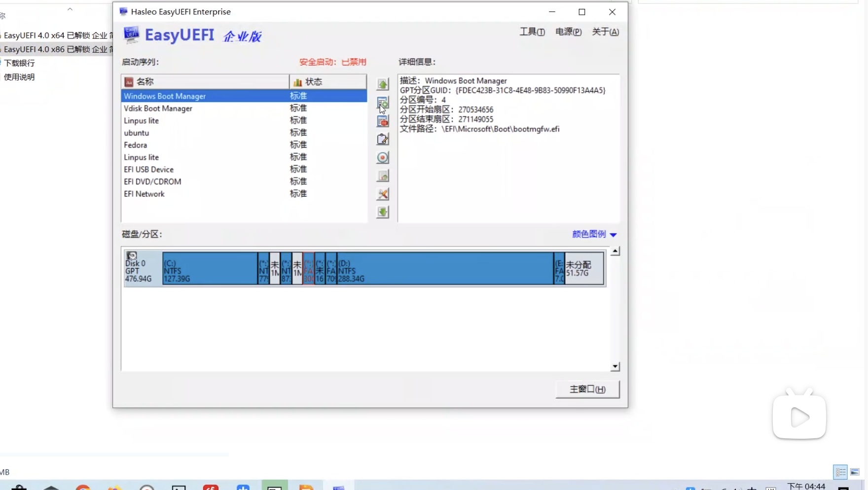Open the 电源 (Power) menu
Image resolution: width=868 pixels, height=490 pixels.
click(x=569, y=32)
